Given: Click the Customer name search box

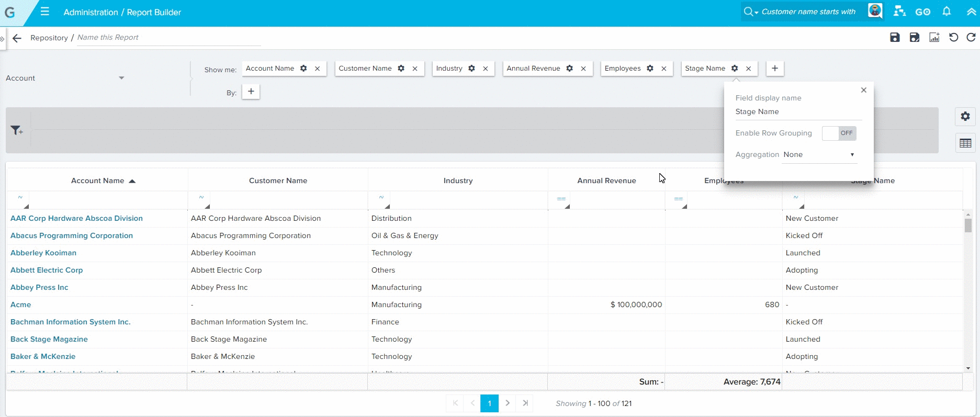Looking at the screenshot, I should point(808,12).
